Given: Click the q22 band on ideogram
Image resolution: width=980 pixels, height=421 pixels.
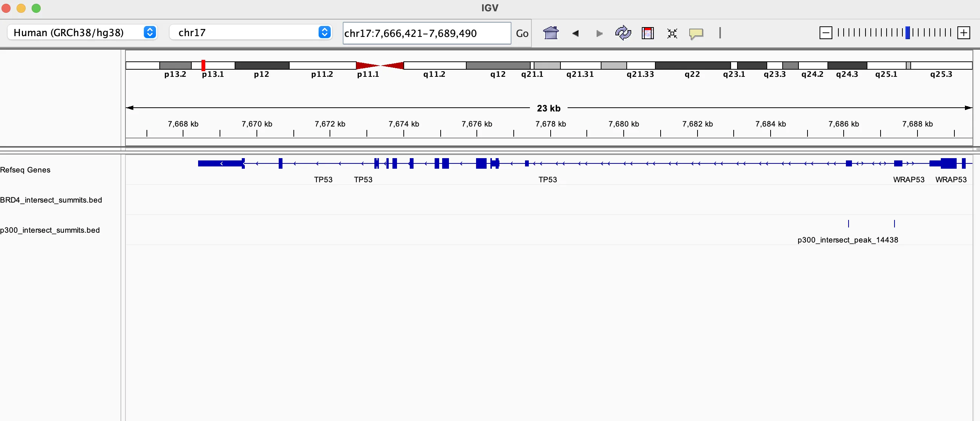Looking at the screenshot, I should [692, 66].
